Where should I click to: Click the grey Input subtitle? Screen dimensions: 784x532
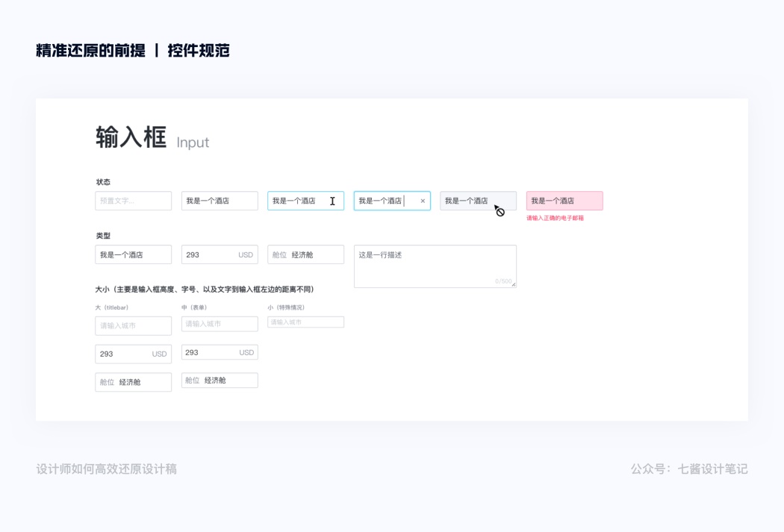point(193,143)
